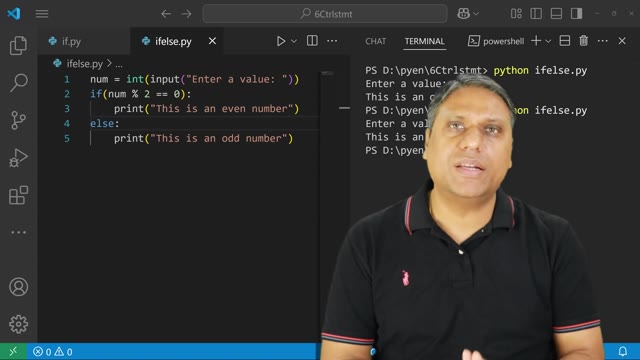
Task: Expand the run button dropdown arrow
Action: [x=294, y=41]
